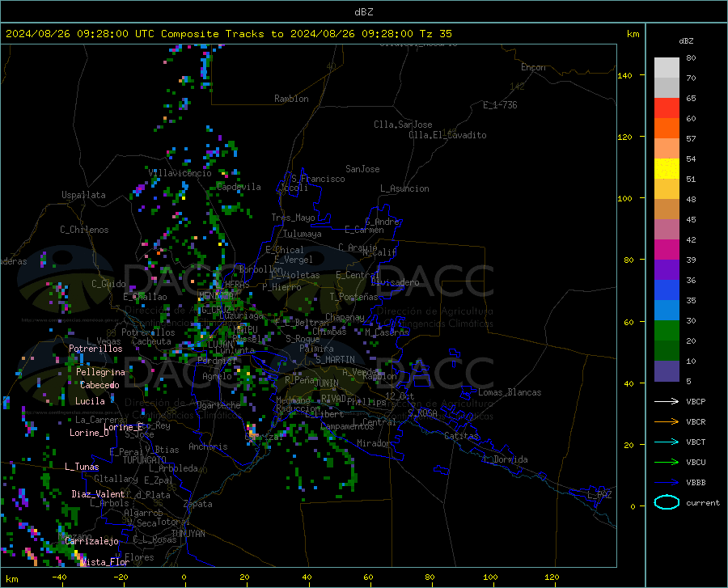The image size is (728, 588).
Task: Click the Ramblon map label
Action: 291,99
